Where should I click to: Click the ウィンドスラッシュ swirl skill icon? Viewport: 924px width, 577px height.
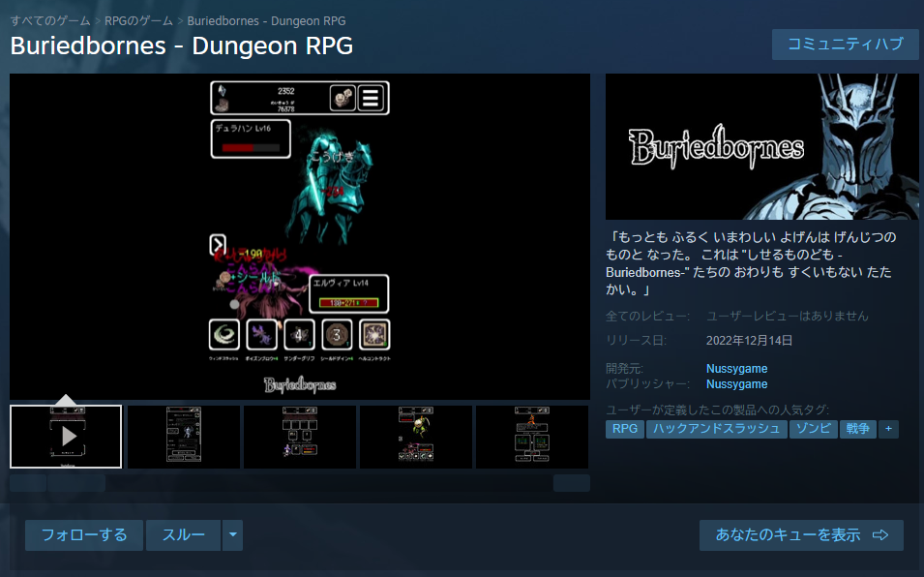coord(224,335)
